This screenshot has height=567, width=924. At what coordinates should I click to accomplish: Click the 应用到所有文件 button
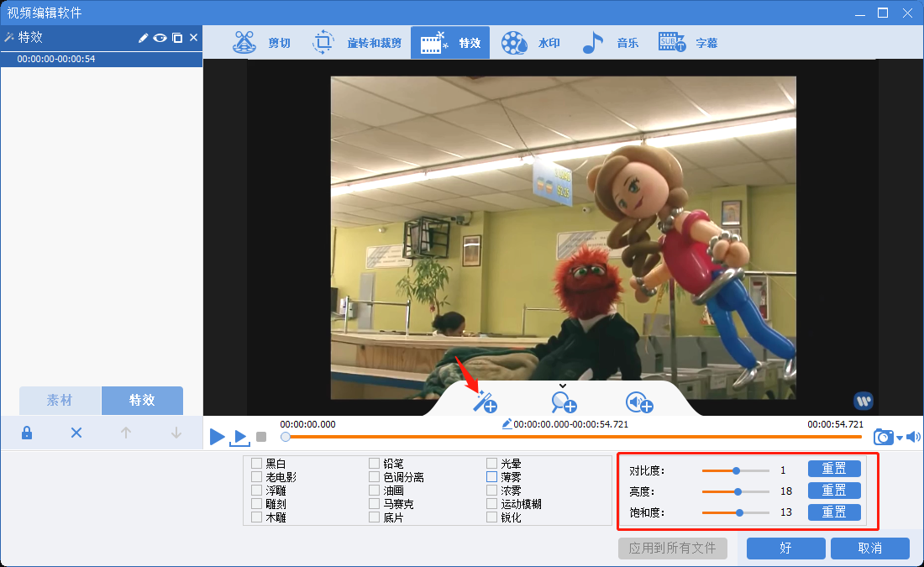tap(672, 549)
